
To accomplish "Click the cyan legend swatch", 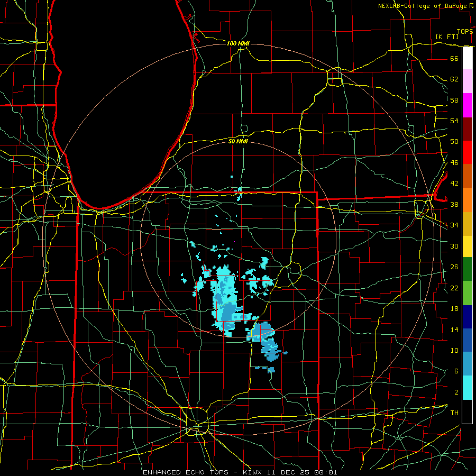I will (467, 388).
